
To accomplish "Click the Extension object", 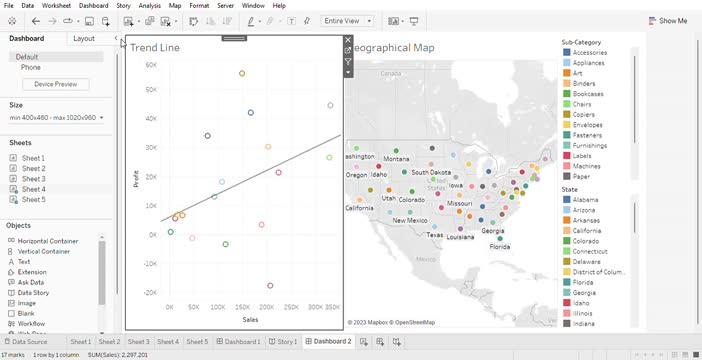I will pos(32,272).
